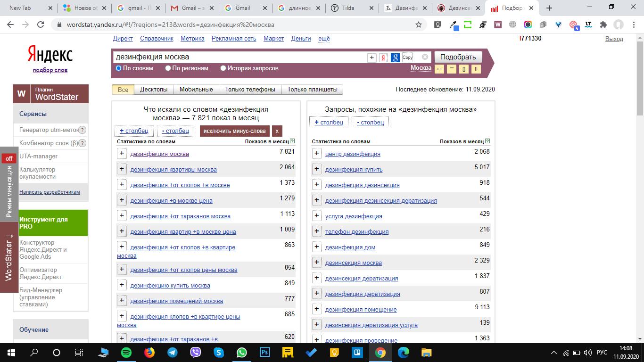Click the blue Google search icon in the query box

(395, 58)
